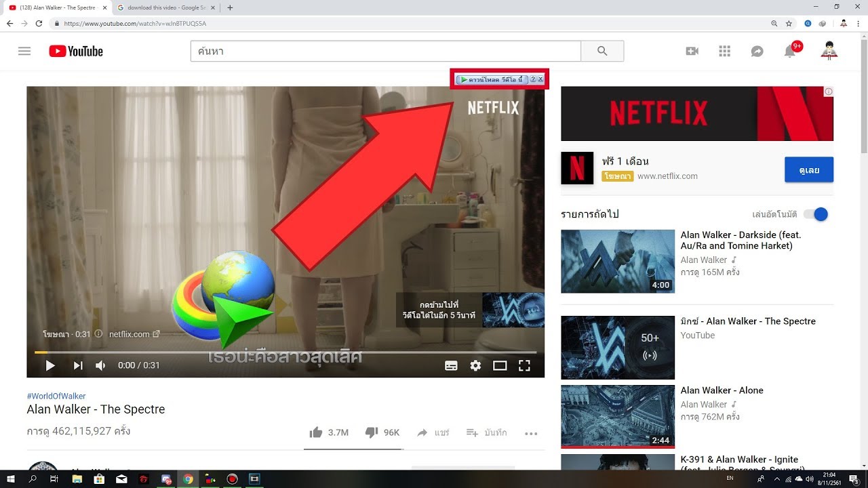
Task: Click the skip-ad countdown preview box
Action: click(470, 310)
